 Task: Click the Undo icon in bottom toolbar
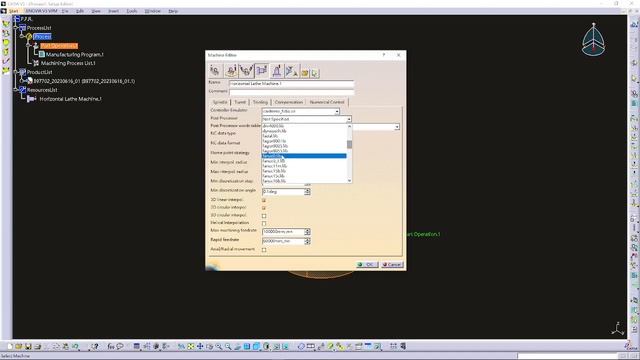[x=75, y=347]
